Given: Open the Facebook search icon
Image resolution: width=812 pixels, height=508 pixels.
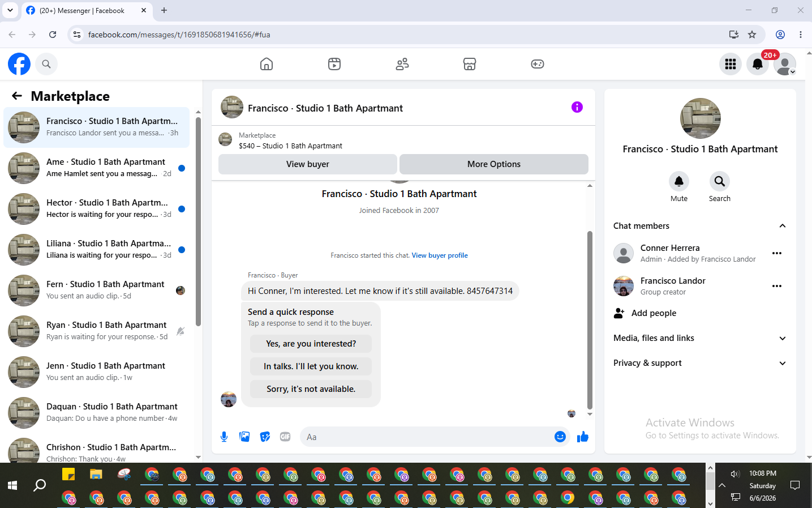Looking at the screenshot, I should click(x=46, y=64).
